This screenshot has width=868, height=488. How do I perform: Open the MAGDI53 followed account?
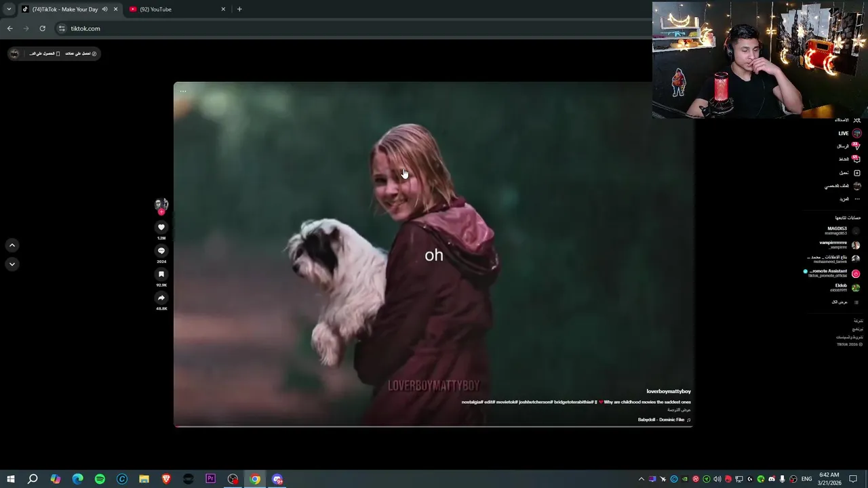842,230
